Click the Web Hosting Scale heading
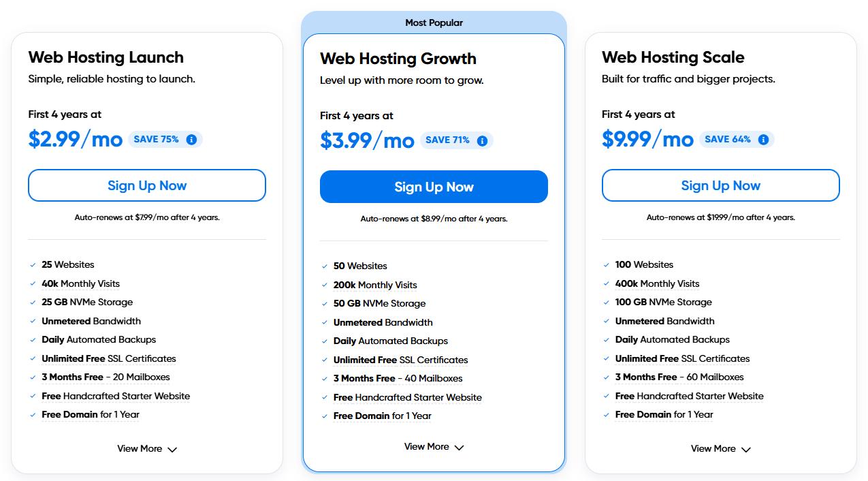 [673, 57]
